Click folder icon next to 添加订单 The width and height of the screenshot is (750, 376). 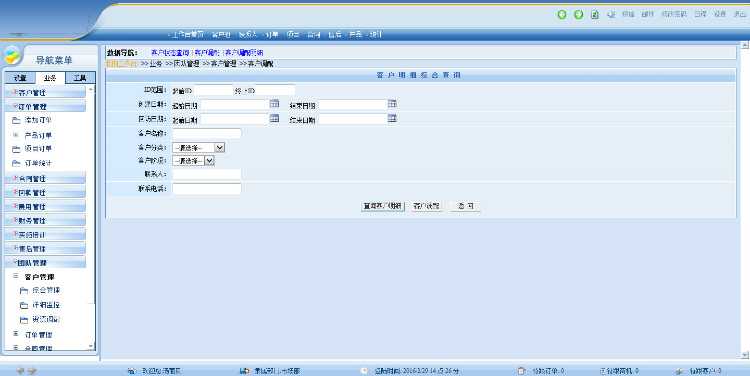coord(16,121)
